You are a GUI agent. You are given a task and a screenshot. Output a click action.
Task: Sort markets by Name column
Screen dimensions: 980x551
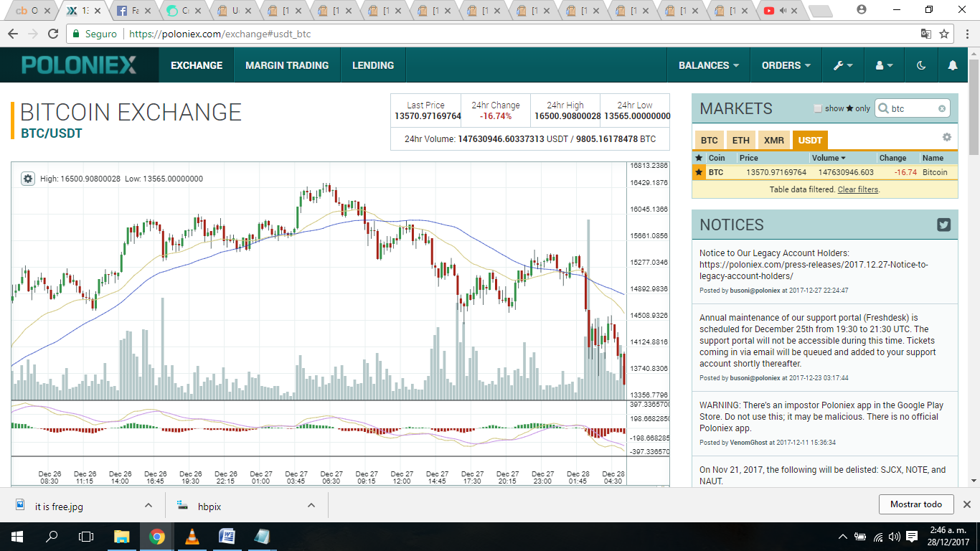tap(933, 158)
